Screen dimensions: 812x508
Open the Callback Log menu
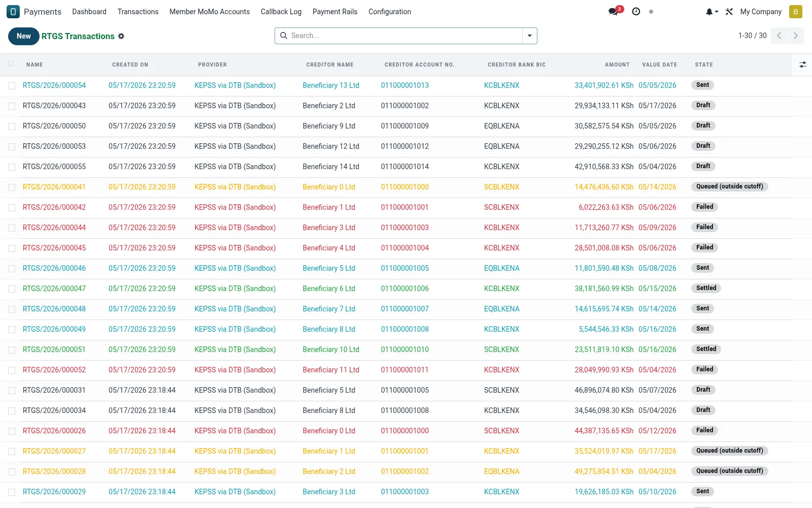(x=281, y=12)
